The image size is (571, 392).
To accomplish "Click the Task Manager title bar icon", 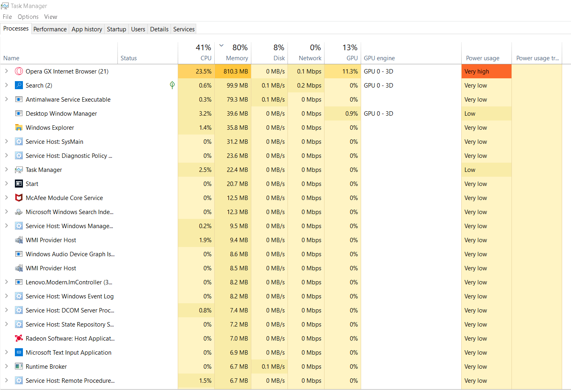I will tap(5, 6).
